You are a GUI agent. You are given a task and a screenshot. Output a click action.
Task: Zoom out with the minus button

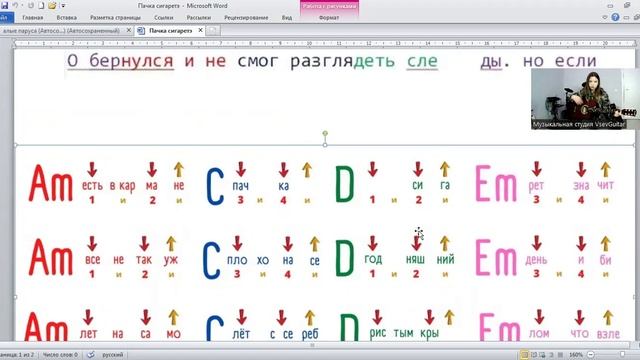pyautogui.click(x=590, y=355)
